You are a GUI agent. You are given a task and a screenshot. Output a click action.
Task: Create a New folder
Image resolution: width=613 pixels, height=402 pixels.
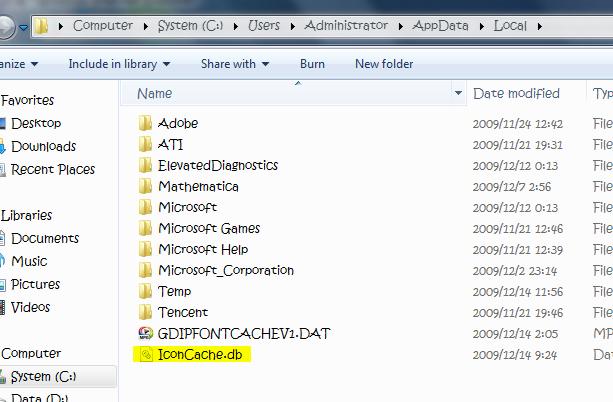(x=384, y=64)
